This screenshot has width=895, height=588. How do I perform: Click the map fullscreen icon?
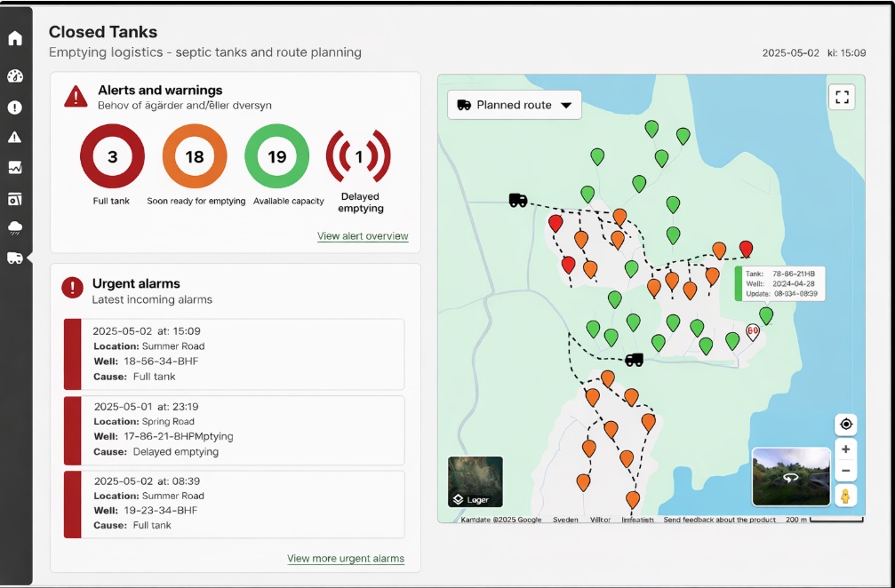tap(842, 97)
